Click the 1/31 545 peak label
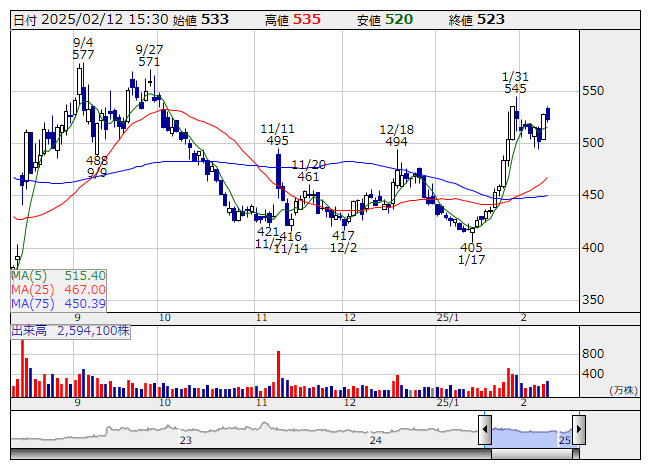The image size is (653, 470). click(515, 83)
